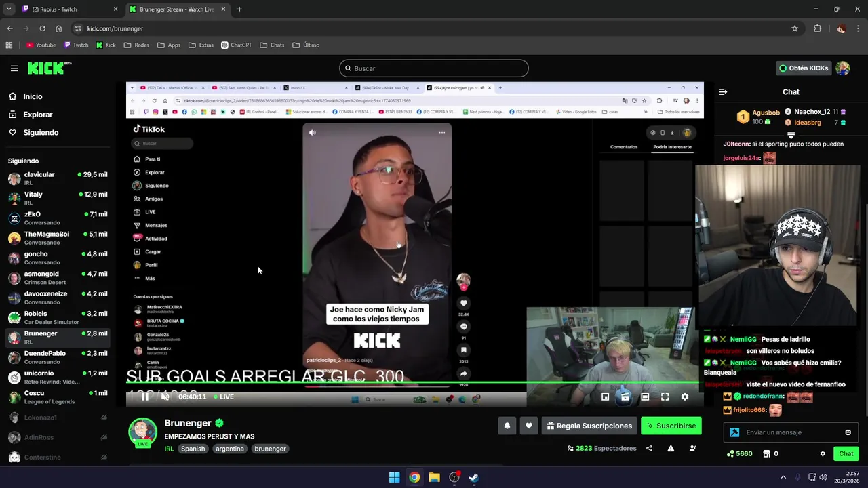Image resolution: width=868 pixels, height=488 pixels.
Task: Click the Obtén KICKs button
Action: (x=804, y=68)
